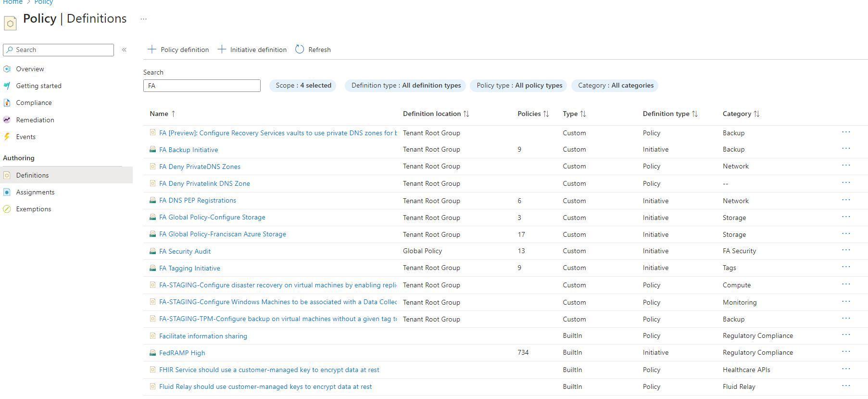The width and height of the screenshot is (868, 399).
Task: Add a new Initiative definition
Action: 252,50
